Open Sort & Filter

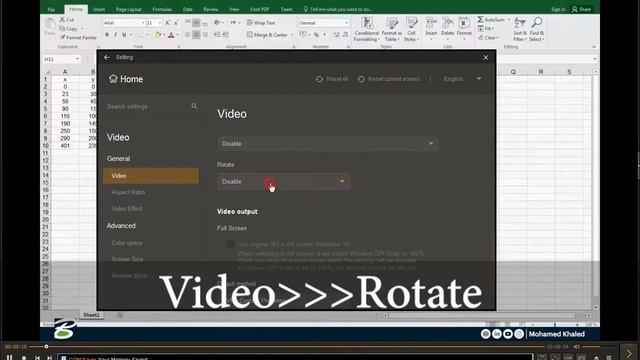pyautogui.click(x=520, y=29)
